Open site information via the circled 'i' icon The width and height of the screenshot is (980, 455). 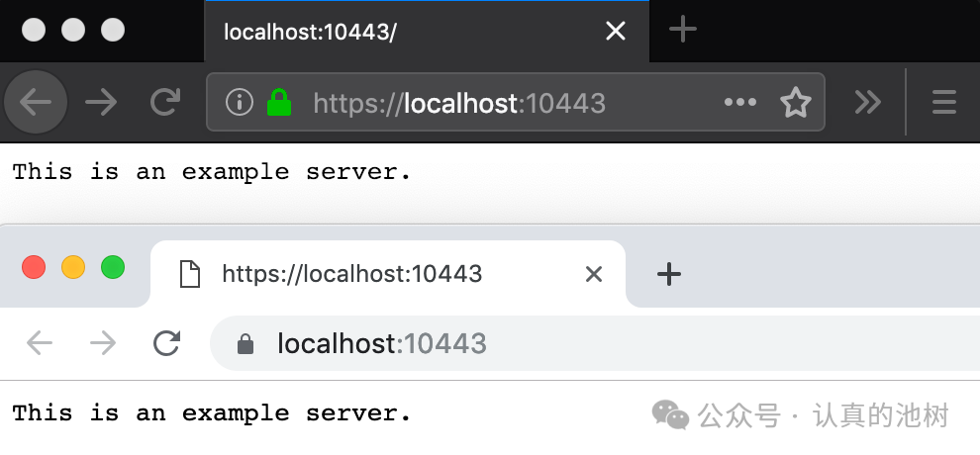pos(239,102)
